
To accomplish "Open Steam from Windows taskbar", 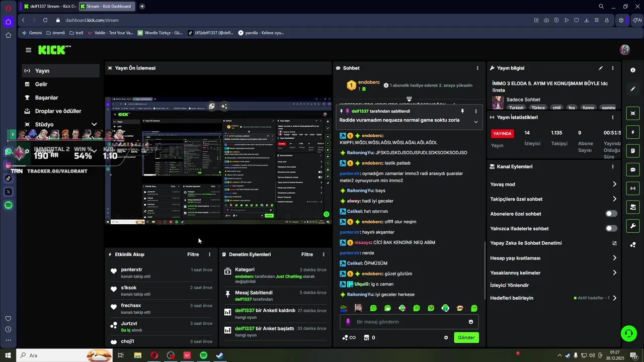I will [x=220, y=355].
